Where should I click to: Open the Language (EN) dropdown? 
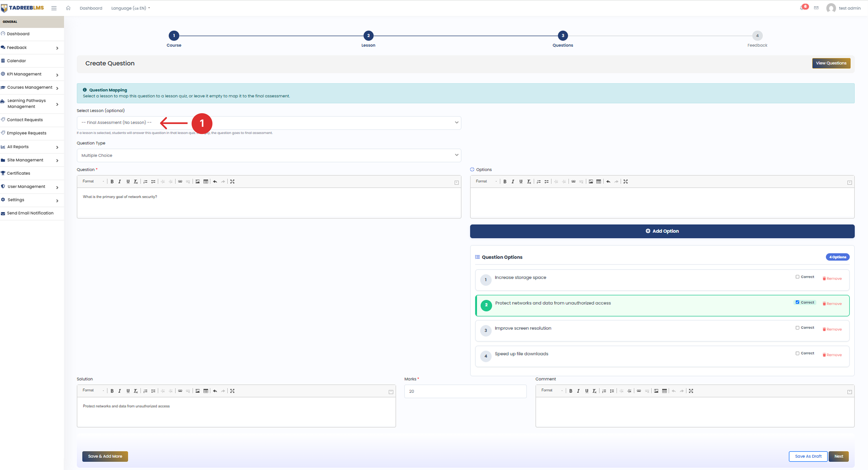tap(131, 8)
